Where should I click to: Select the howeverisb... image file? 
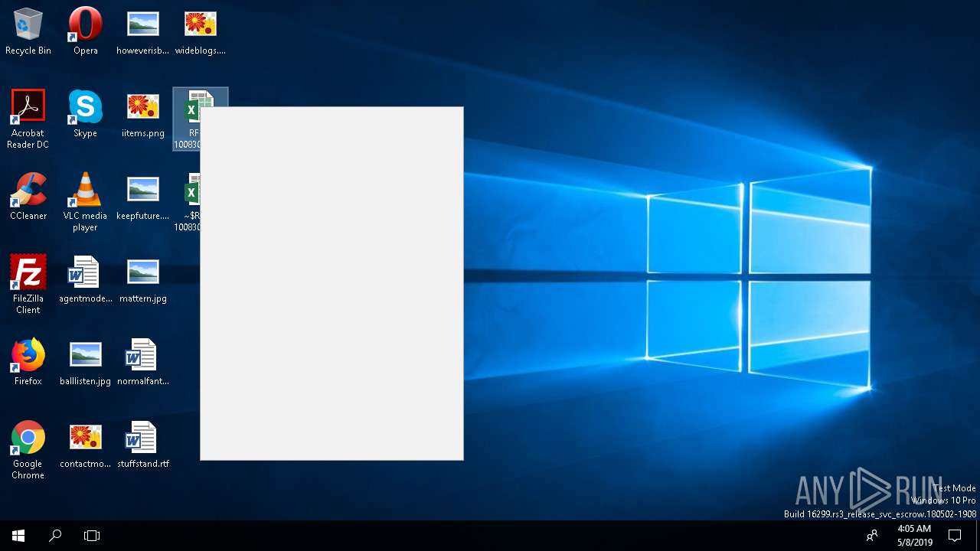[x=142, y=32]
